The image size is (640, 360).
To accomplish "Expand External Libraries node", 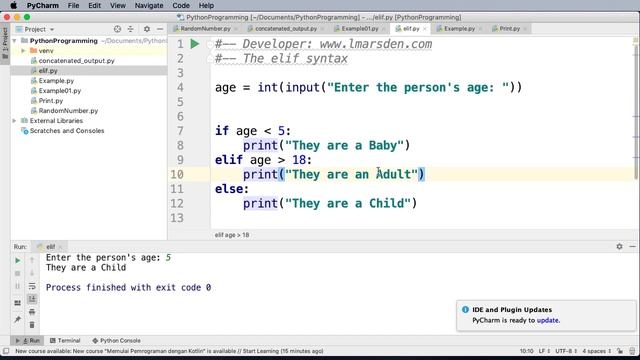I will point(15,121).
